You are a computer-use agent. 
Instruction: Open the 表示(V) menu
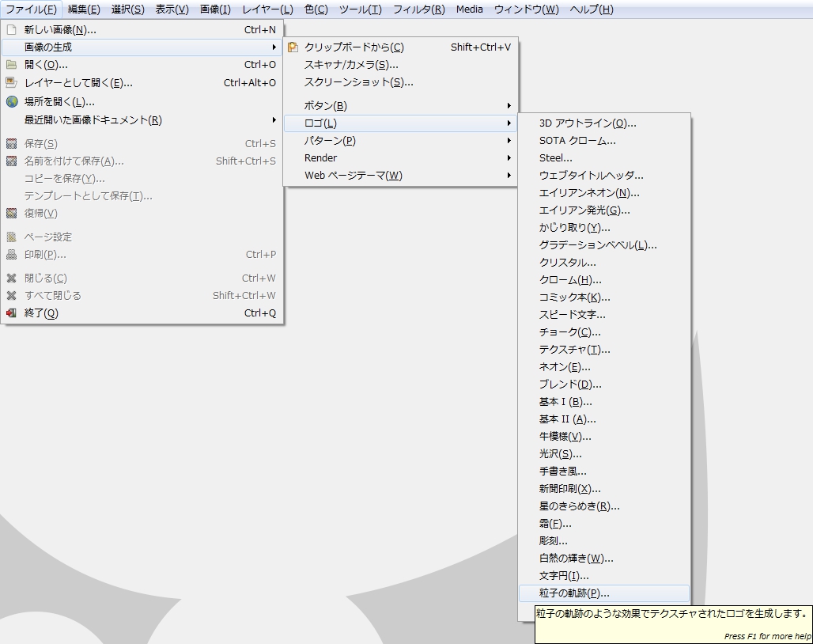coord(172,9)
